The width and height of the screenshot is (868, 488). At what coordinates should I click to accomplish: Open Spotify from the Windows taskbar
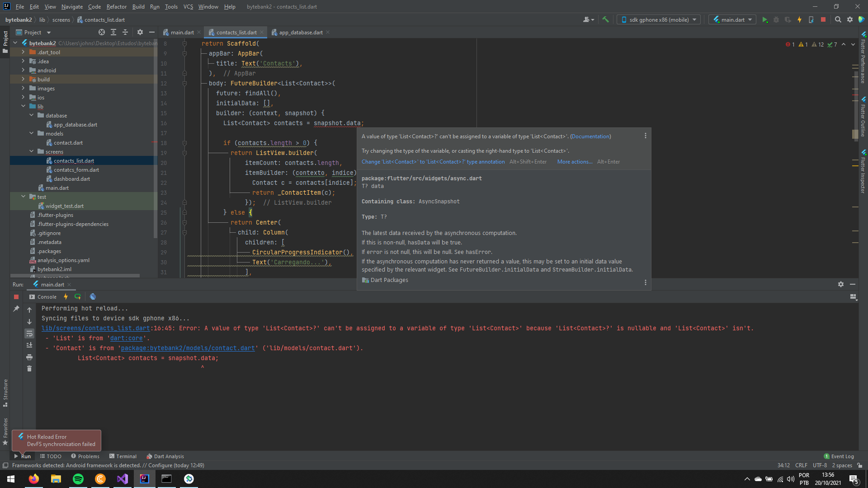[78, 479]
